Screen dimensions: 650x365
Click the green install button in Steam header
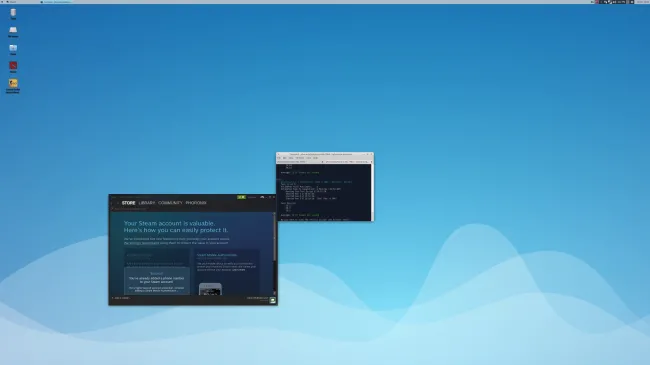241,197
